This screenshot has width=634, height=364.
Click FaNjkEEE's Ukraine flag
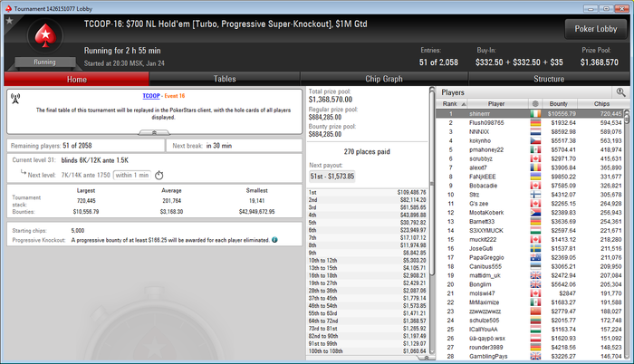[x=535, y=177]
